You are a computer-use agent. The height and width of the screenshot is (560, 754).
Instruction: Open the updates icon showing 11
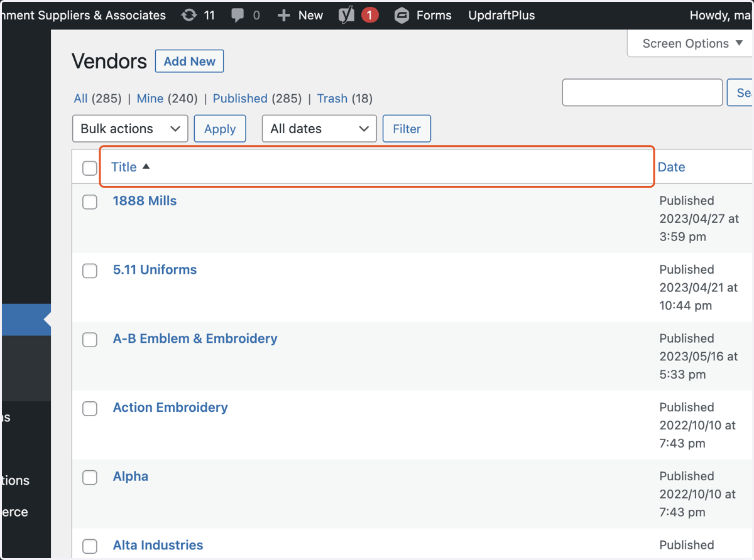click(189, 15)
